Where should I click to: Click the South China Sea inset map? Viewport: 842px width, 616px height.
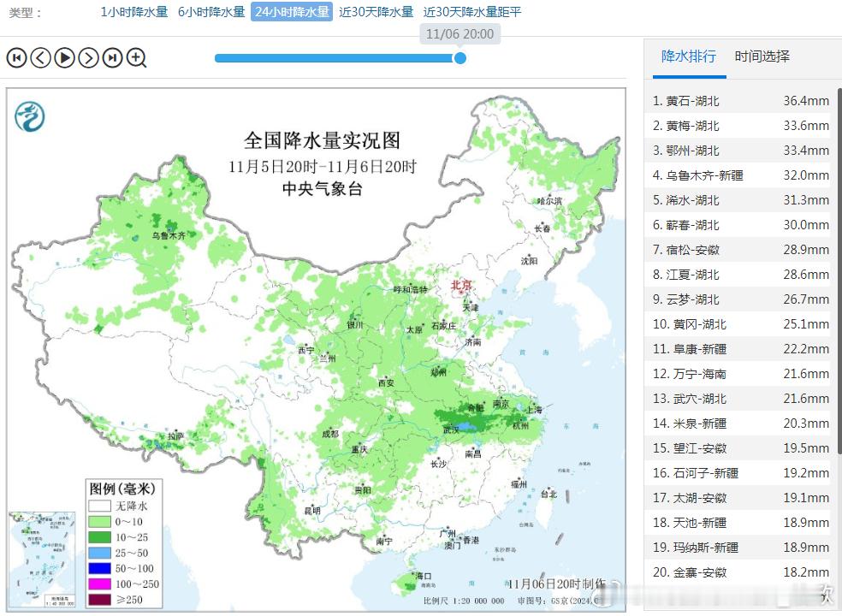(x=42, y=557)
